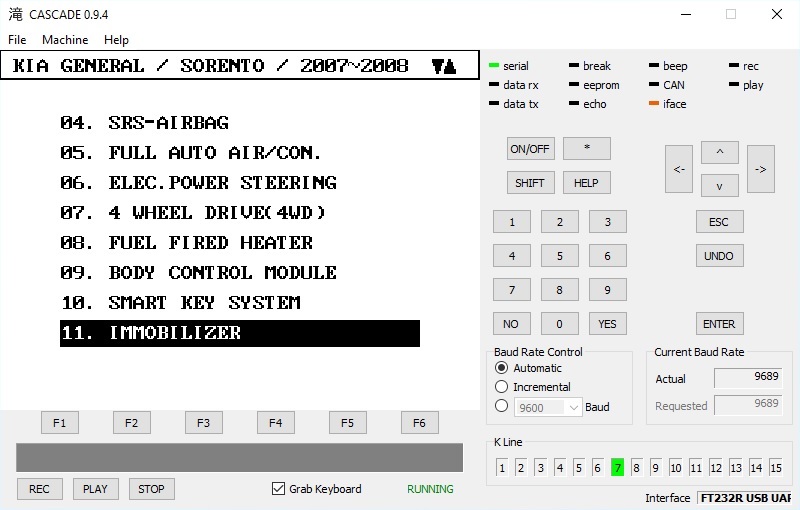Click the asterisk keypad button
Screen dimensions: 800x510
pos(586,149)
